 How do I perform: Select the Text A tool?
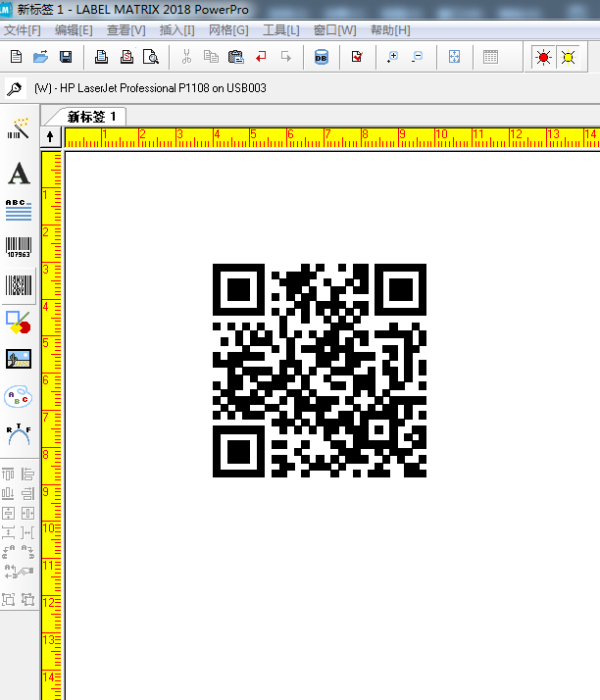pyautogui.click(x=19, y=174)
